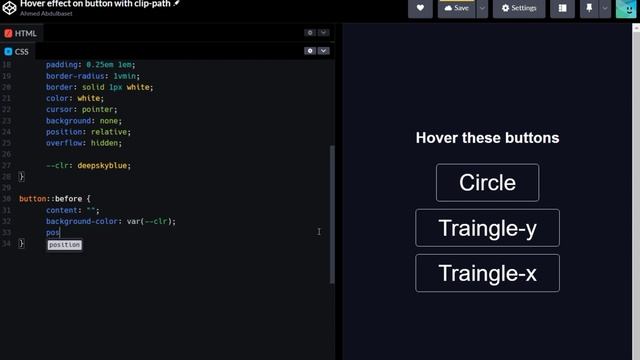
Task: Click the '--clr: deepskyblue;' code line
Action: tap(89, 165)
